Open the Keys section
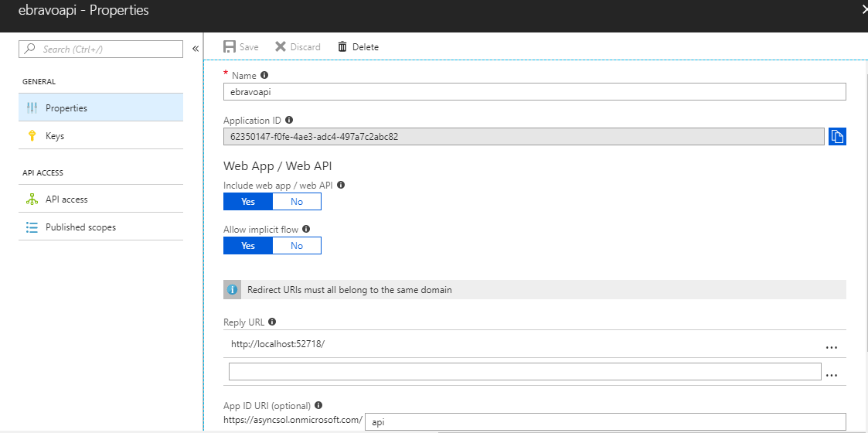Viewport: 868px width, 433px height. pos(55,136)
